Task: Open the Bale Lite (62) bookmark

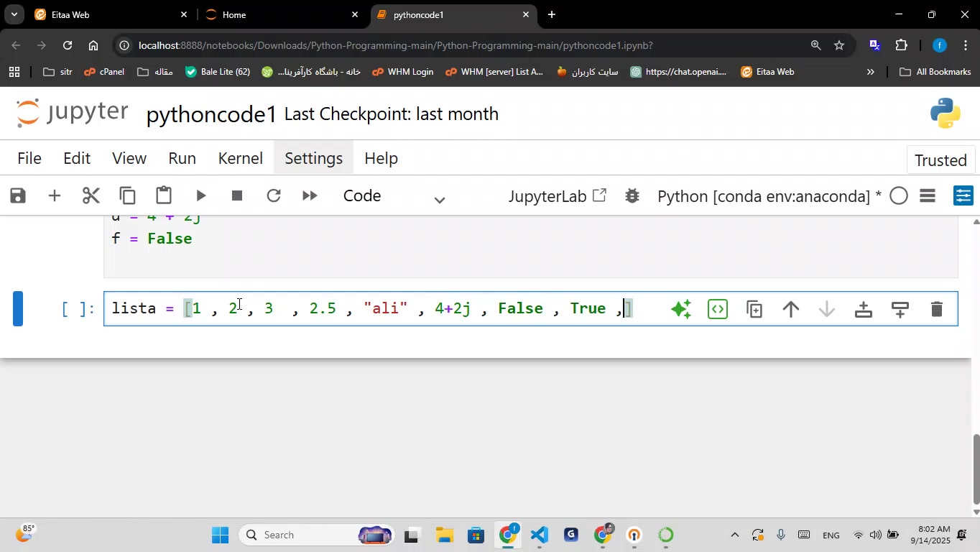Action: click(217, 72)
